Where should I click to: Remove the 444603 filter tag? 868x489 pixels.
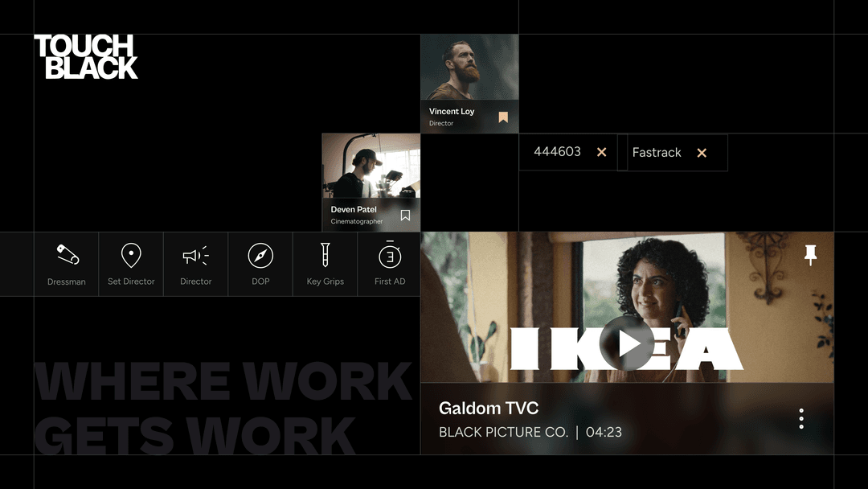[601, 152]
